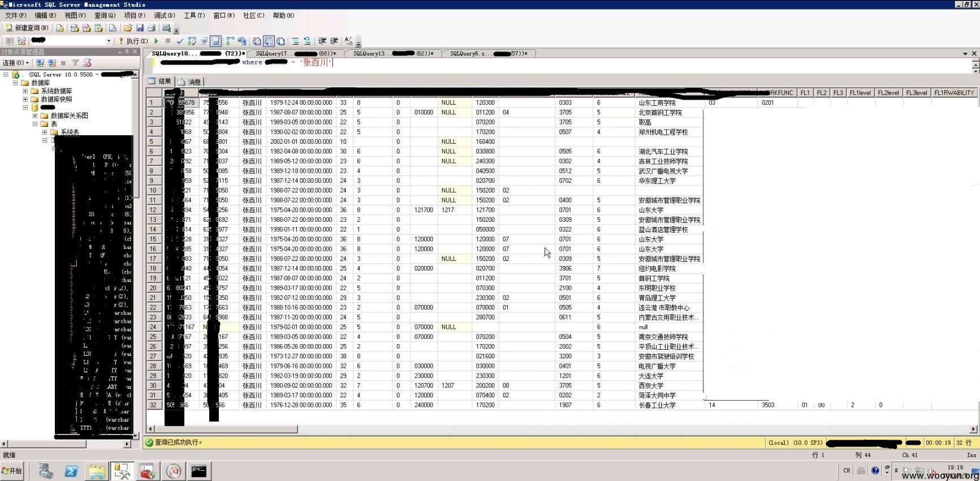Expand the 数据库快照 folder
This screenshot has height=481, width=980.
point(25,99)
